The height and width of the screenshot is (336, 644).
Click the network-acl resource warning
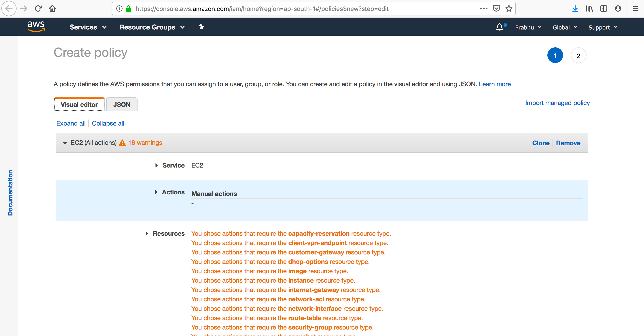278,299
